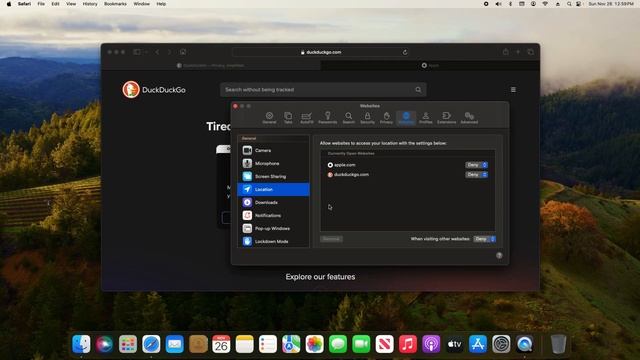This screenshot has width=640, height=360.
Task: Select Lockdown Mode in the sidebar
Action: (273, 242)
